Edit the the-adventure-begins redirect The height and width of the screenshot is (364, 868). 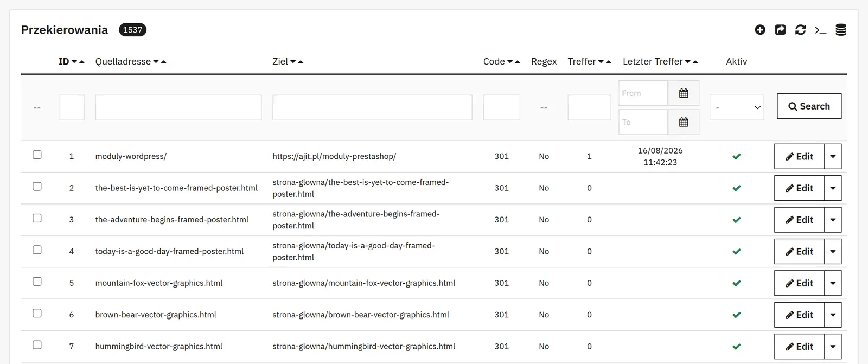(x=800, y=220)
